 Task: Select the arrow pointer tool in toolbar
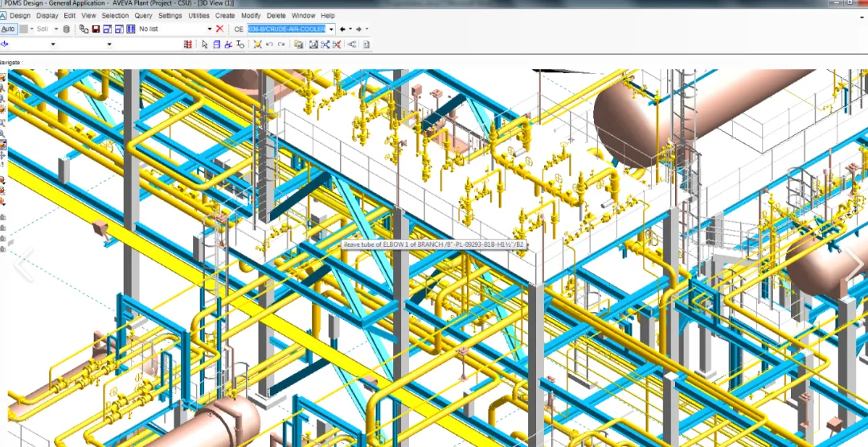pos(205,44)
